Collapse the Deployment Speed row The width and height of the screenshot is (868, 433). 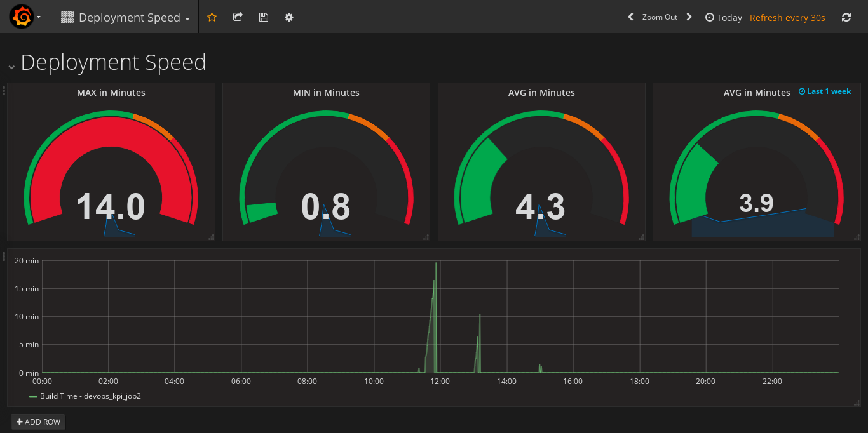pyautogui.click(x=11, y=65)
